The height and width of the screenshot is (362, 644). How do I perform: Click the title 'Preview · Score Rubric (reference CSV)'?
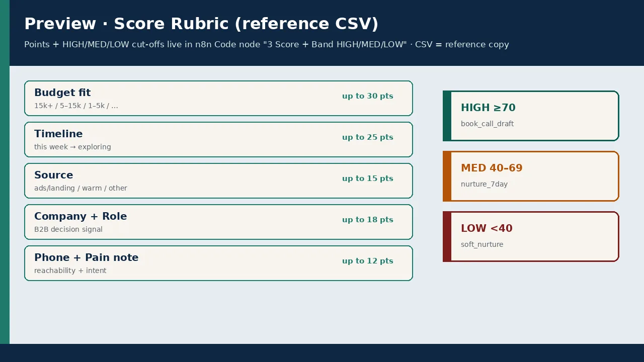click(201, 24)
